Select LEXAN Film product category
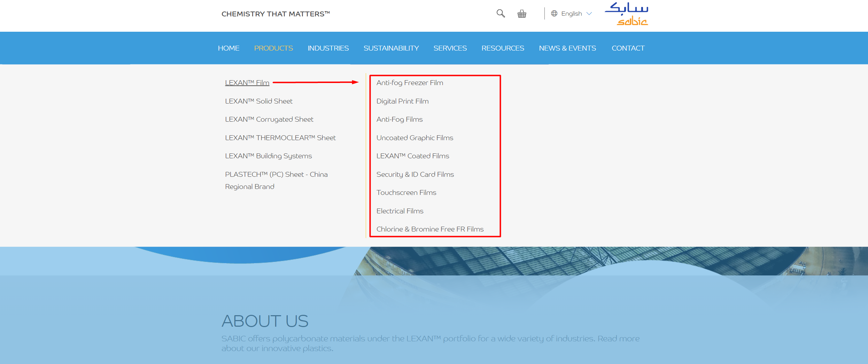This screenshot has width=868, height=364. pos(247,83)
